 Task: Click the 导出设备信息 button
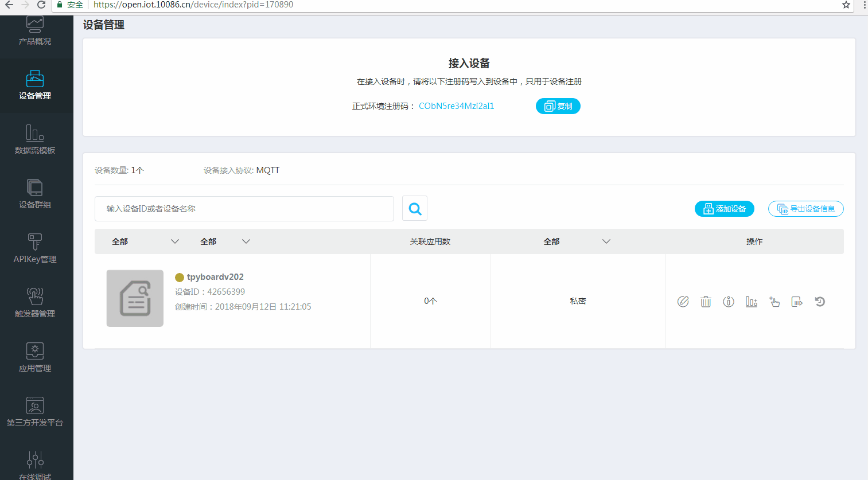pyautogui.click(x=805, y=209)
